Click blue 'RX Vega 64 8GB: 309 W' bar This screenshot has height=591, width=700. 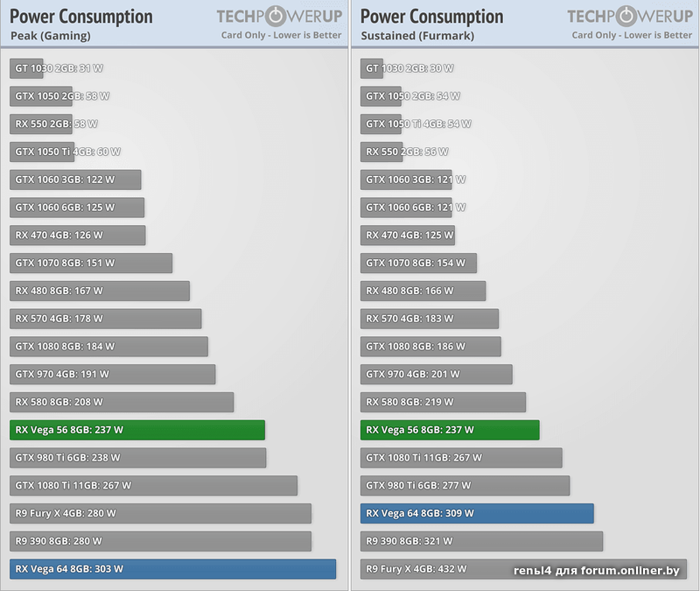pos(477,513)
